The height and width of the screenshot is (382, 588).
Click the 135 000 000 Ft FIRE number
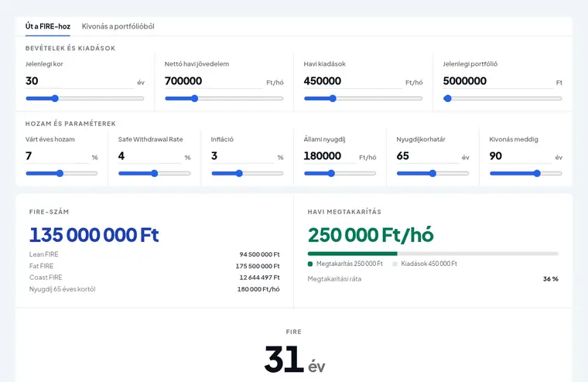coord(94,235)
